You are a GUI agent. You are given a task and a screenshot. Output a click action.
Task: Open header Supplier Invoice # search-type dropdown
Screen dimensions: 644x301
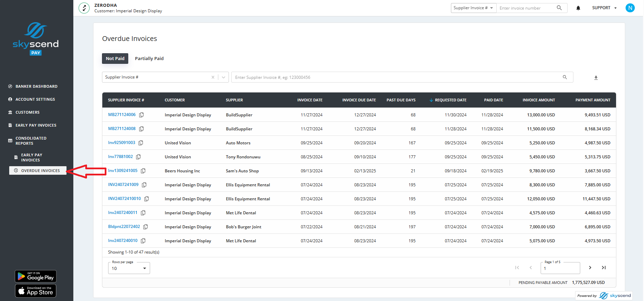pyautogui.click(x=473, y=8)
